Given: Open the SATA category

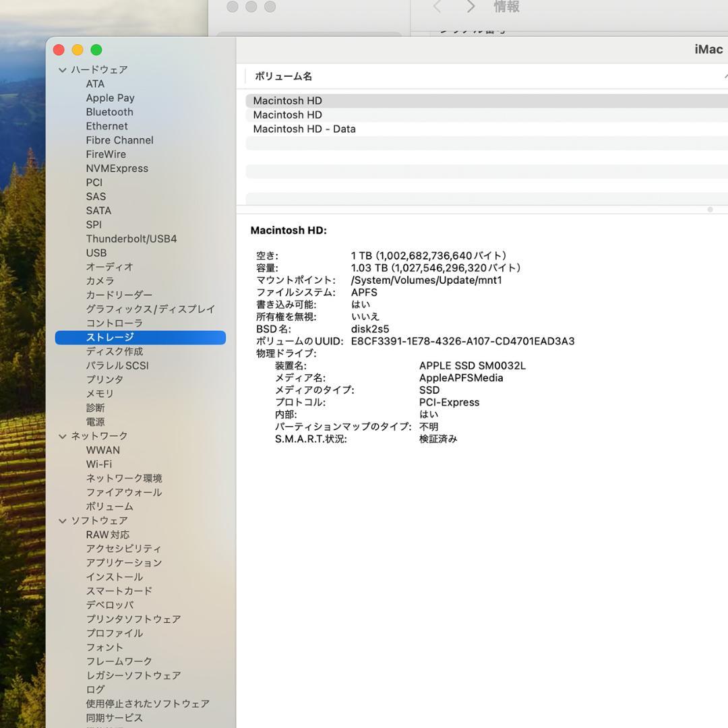Looking at the screenshot, I should coord(98,210).
